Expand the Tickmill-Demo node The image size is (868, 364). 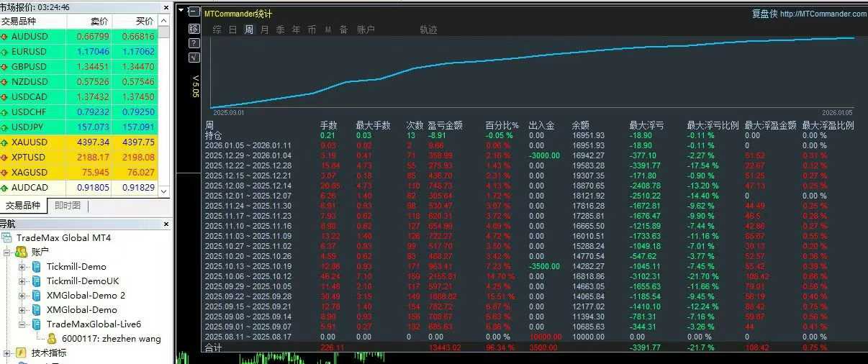click(x=22, y=267)
